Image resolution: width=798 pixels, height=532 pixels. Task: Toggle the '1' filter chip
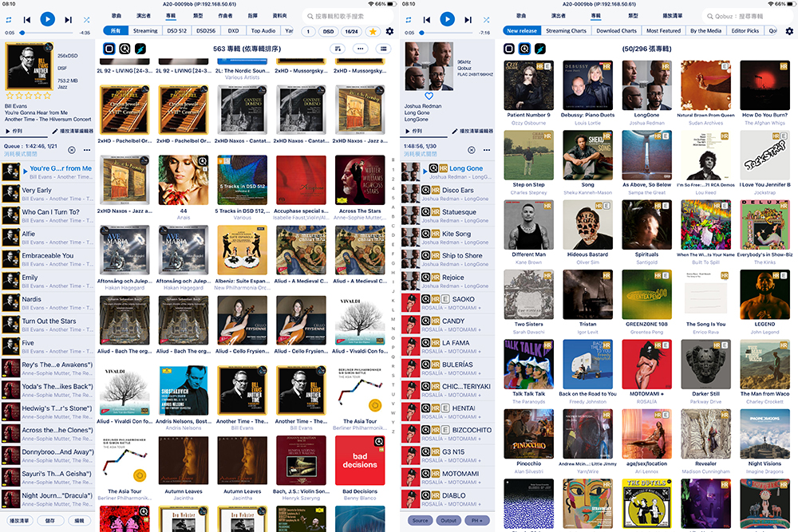coord(308,31)
